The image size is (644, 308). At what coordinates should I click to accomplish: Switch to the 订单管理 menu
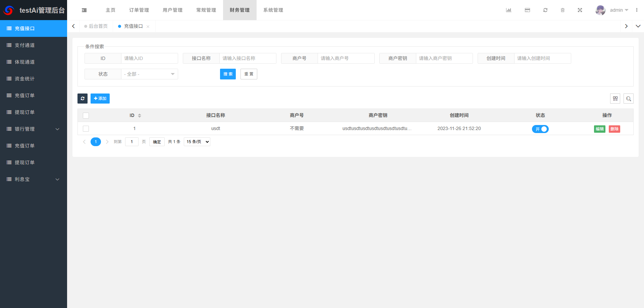click(x=139, y=10)
